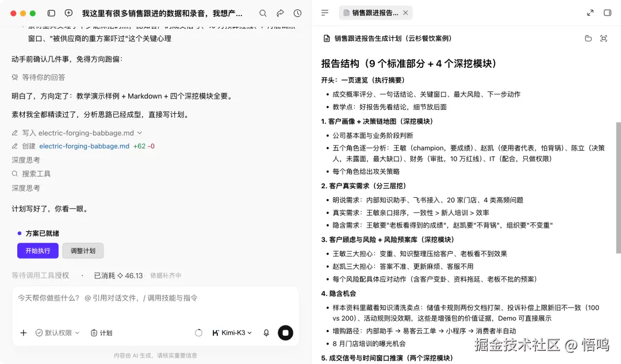Screen dimensions: 621x364
Task: Open search with the magnifier icon
Action: click(263, 13)
